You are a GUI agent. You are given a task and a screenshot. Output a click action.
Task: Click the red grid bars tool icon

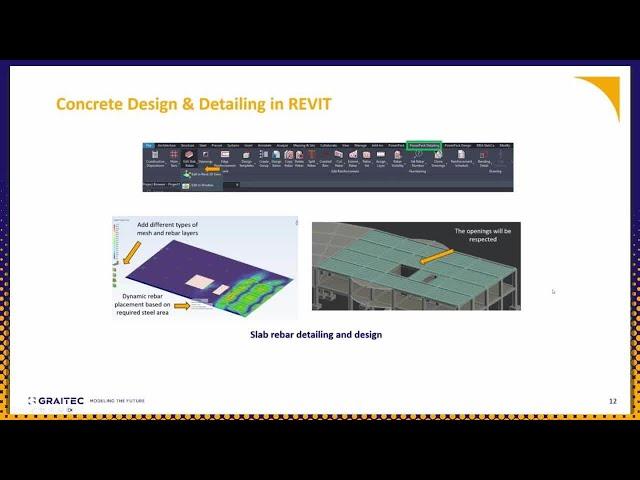pos(174,154)
